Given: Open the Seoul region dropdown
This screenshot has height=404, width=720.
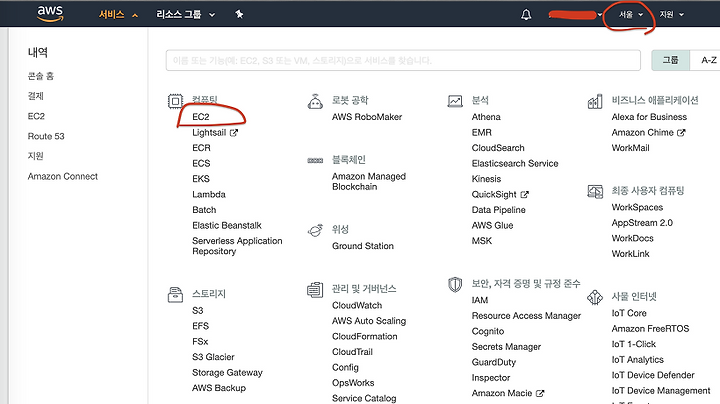Looking at the screenshot, I should pos(631,15).
